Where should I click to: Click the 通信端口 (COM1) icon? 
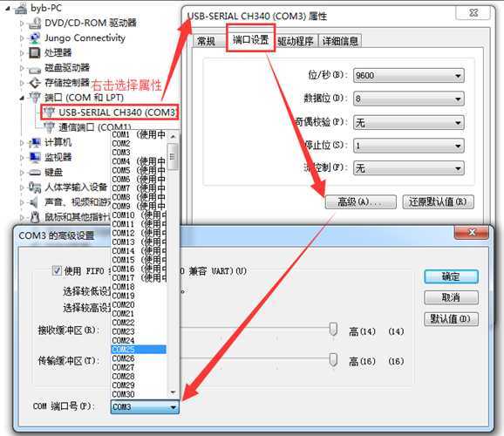(x=49, y=127)
